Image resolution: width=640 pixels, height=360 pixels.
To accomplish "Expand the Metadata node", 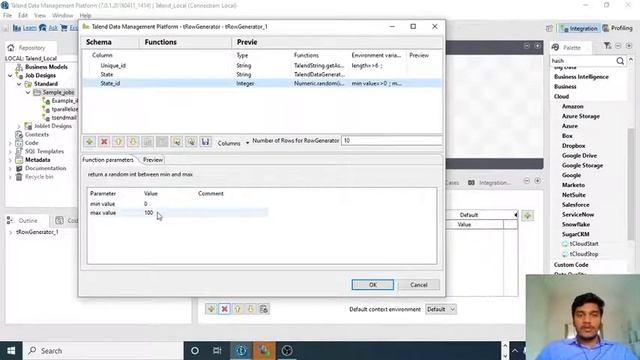I will click(x=10, y=160).
